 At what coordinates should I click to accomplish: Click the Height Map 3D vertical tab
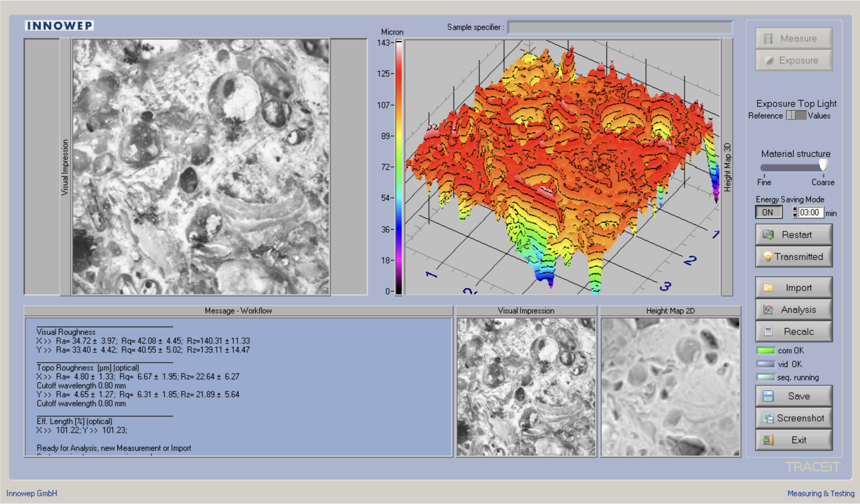click(x=727, y=167)
